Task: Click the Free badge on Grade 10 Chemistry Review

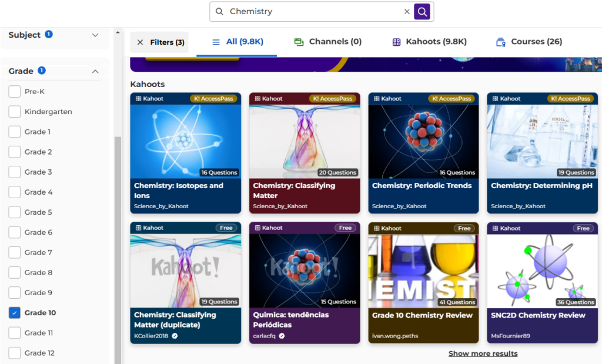Action: pyautogui.click(x=464, y=229)
